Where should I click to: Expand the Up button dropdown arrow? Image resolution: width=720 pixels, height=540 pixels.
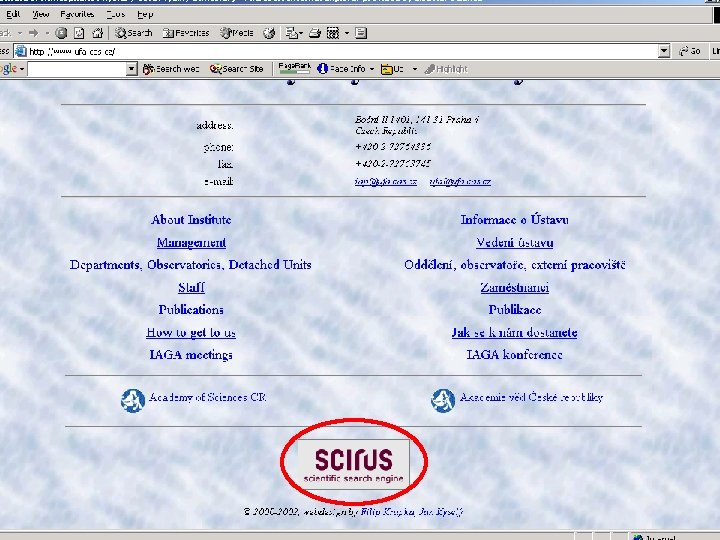(x=414, y=69)
